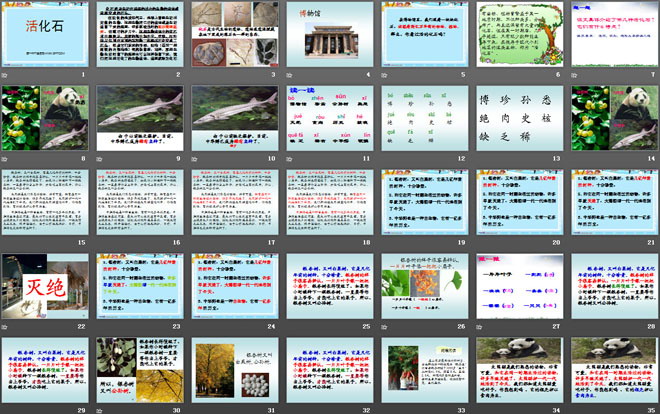Click slide number label "25"
Screen dimensions: 660x414
click(x=367, y=326)
